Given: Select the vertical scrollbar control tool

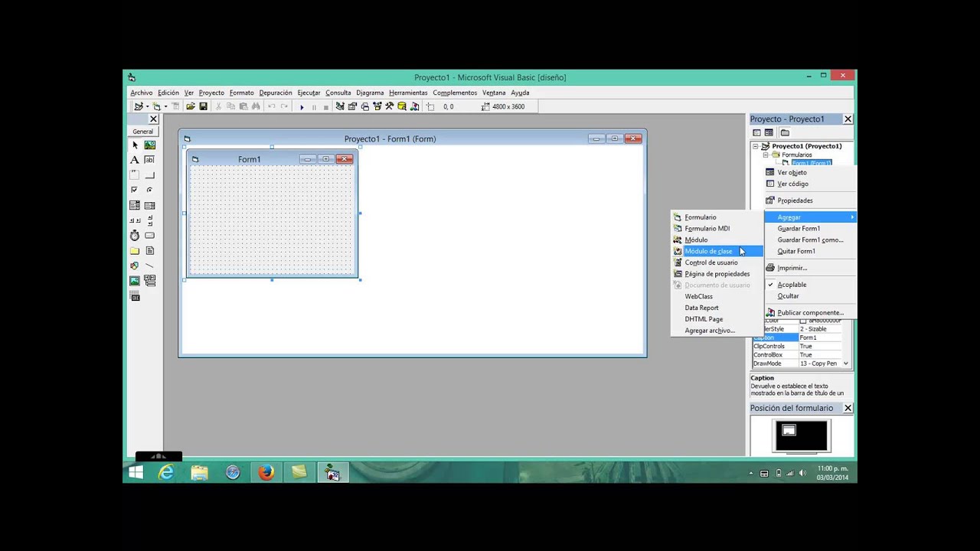Looking at the screenshot, I should pyautogui.click(x=149, y=220).
